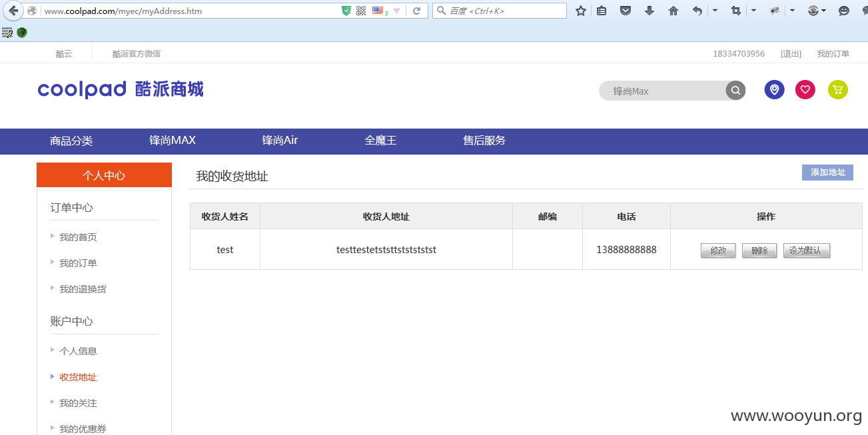Click the dotted grid bookmark icon
The width and height of the screenshot is (868, 435).
coord(7,32)
